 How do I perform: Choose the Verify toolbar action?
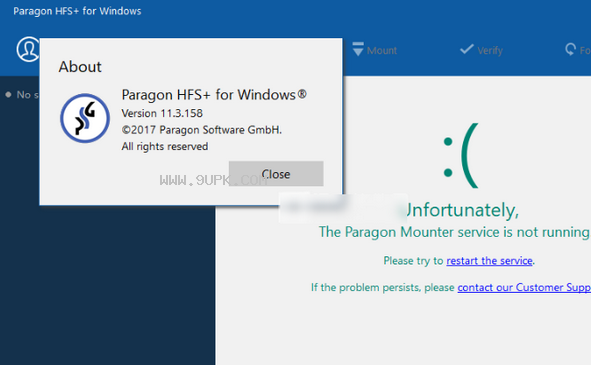point(481,50)
